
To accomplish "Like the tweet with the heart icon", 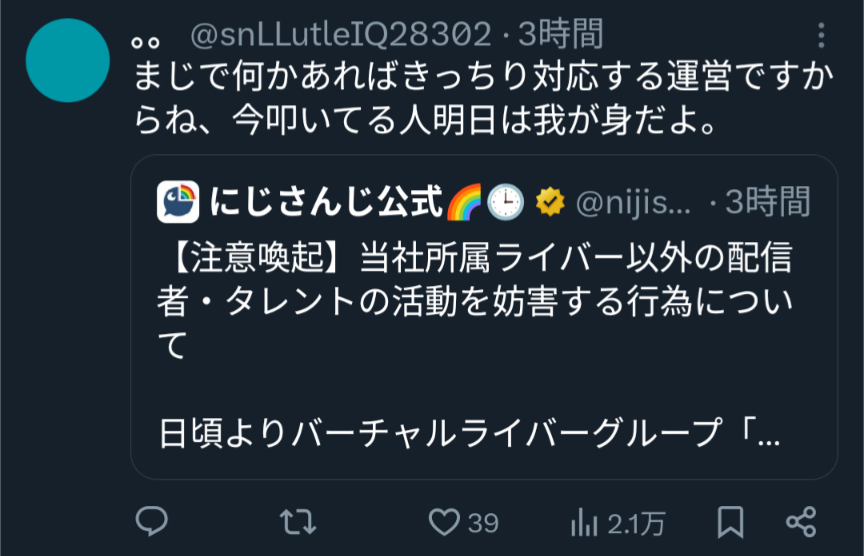I will click(x=444, y=522).
